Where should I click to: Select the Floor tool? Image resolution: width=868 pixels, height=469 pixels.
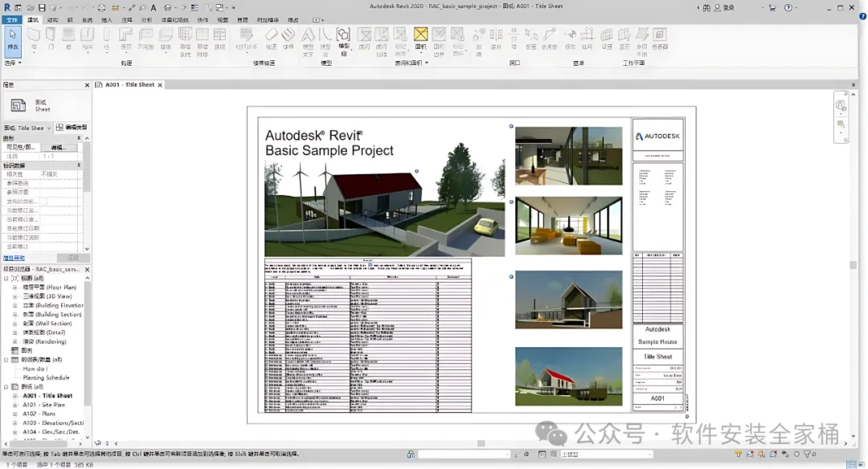[x=165, y=39]
